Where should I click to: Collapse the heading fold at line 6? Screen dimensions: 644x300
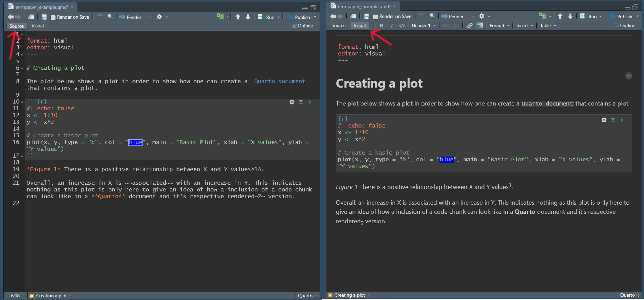pos(22,68)
